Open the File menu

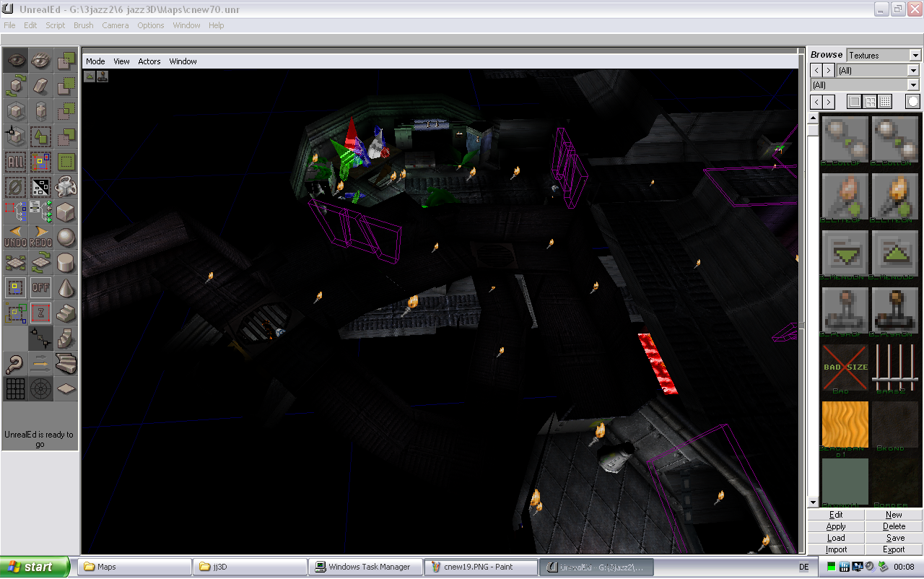click(x=9, y=25)
